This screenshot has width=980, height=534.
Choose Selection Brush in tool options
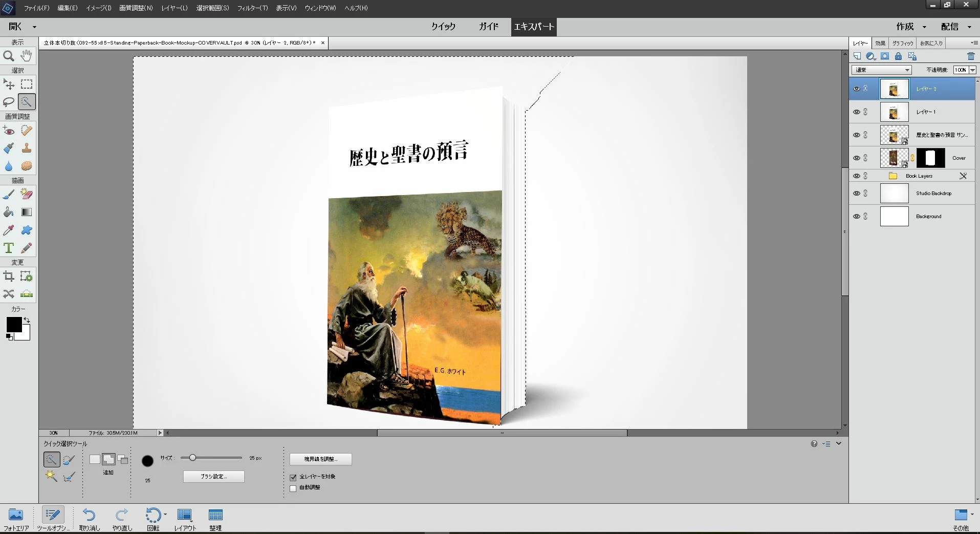coord(69,460)
